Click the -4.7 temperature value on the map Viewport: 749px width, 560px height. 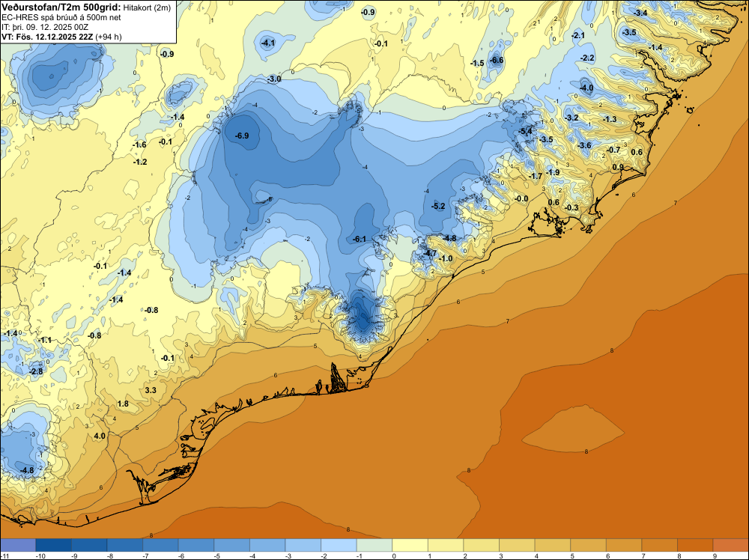(430, 253)
